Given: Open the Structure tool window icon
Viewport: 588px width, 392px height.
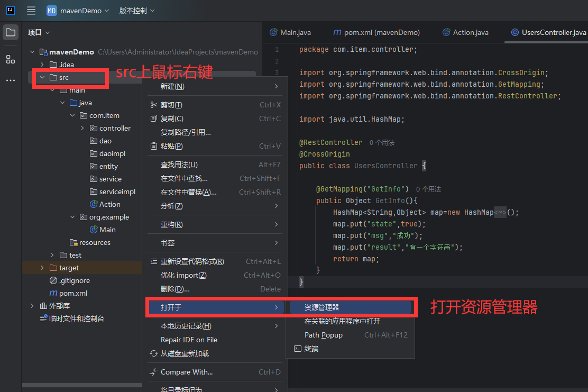Looking at the screenshot, I should (x=10, y=59).
